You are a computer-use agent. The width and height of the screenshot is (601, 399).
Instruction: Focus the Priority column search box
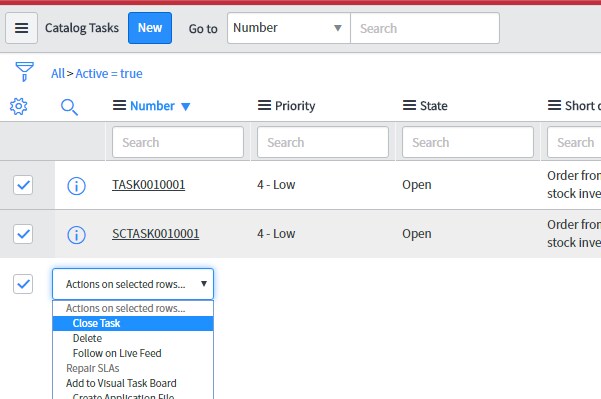pyautogui.click(x=323, y=142)
